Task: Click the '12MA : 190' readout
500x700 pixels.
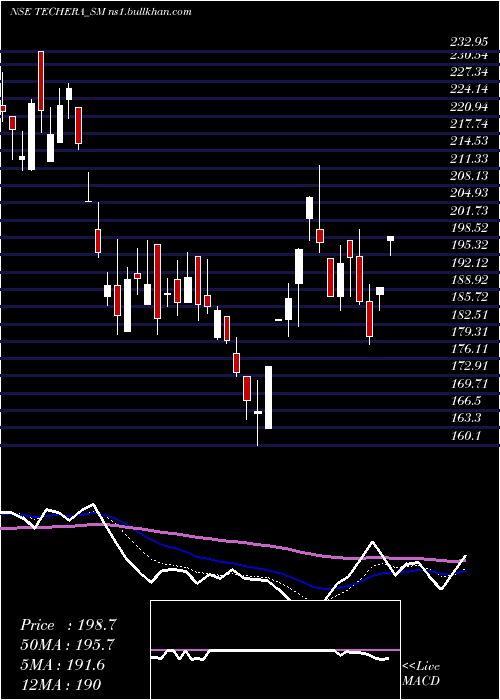Action: [60, 684]
